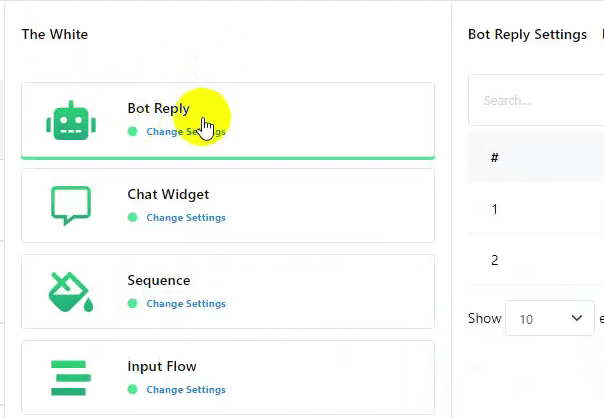
Task: Click the Input Flow bars icon
Action: 71,377
